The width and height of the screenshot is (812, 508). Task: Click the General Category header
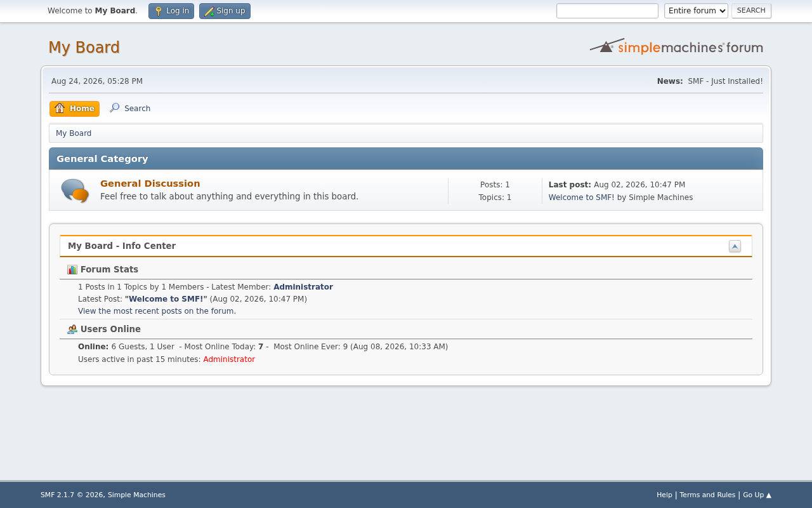tap(406, 159)
